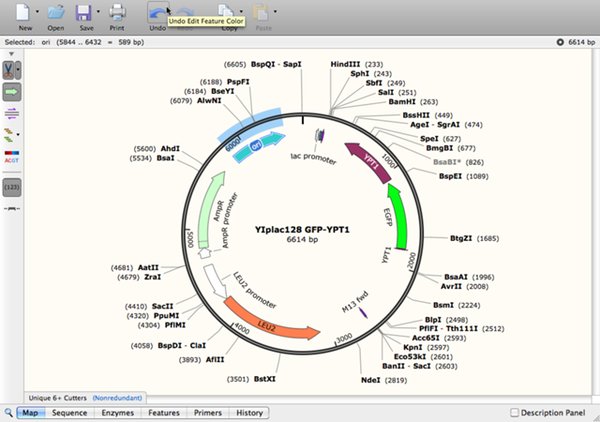
Task: Enable the Description Panel checkbox
Action: click(515, 412)
